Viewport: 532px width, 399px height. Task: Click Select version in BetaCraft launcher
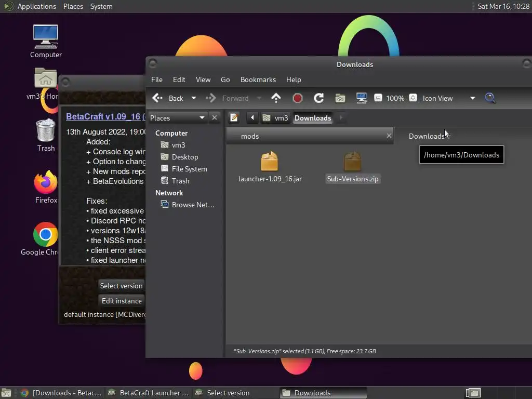click(121, 286)
